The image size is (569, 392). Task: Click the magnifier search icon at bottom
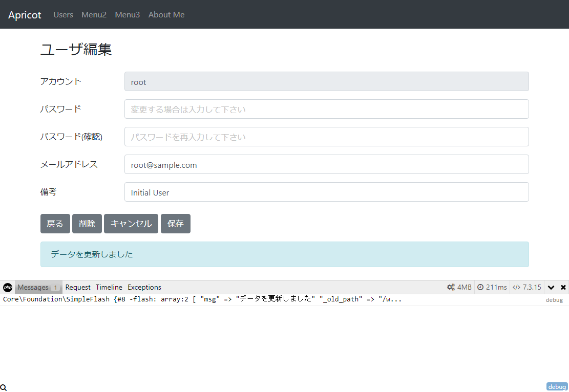coord(4,388)
